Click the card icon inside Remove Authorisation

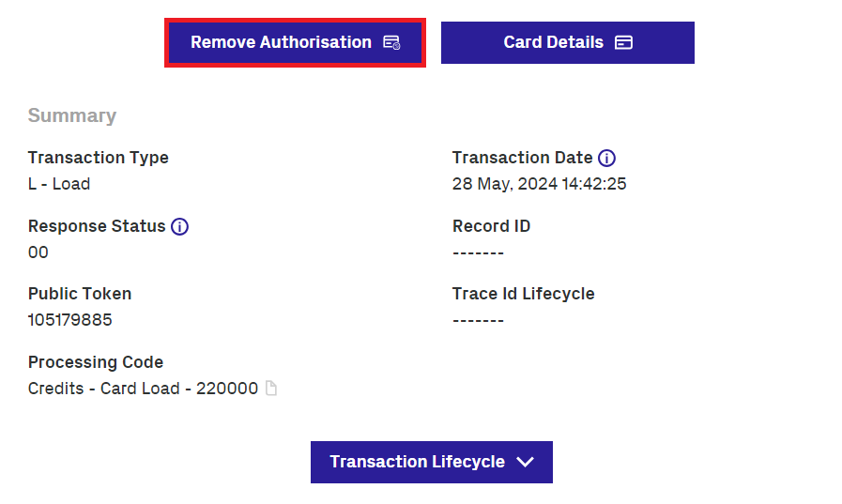(x=391, y=42)
